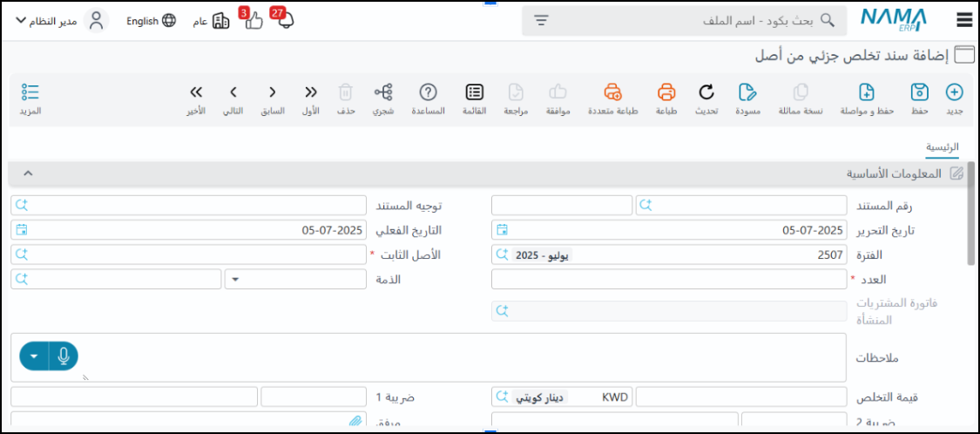Screen dimensions: 980x434
Task: Click the microphone button in notes field
Action: (63, 356)
